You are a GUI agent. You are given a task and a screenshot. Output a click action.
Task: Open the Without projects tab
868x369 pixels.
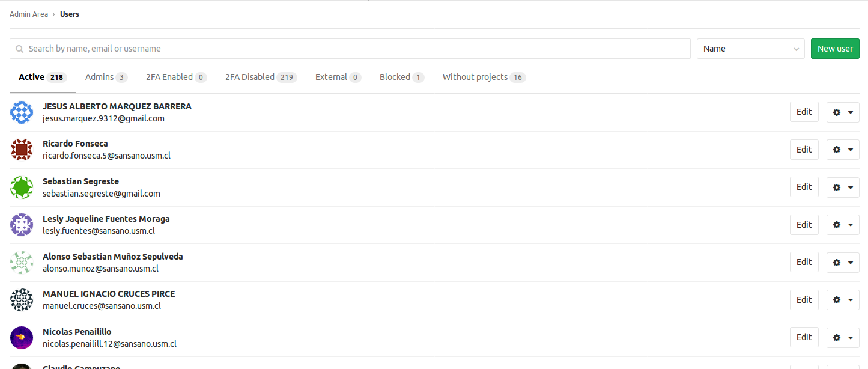click(484, 77)
